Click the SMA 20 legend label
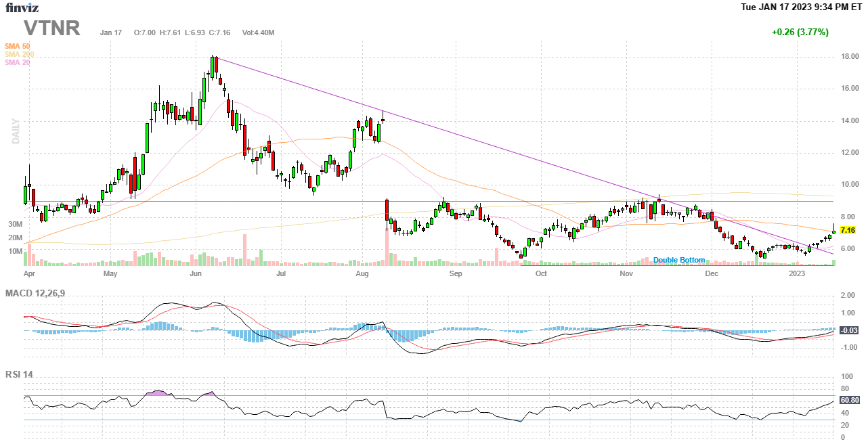This screenshot has width=868, height=448. pos(18,62)
